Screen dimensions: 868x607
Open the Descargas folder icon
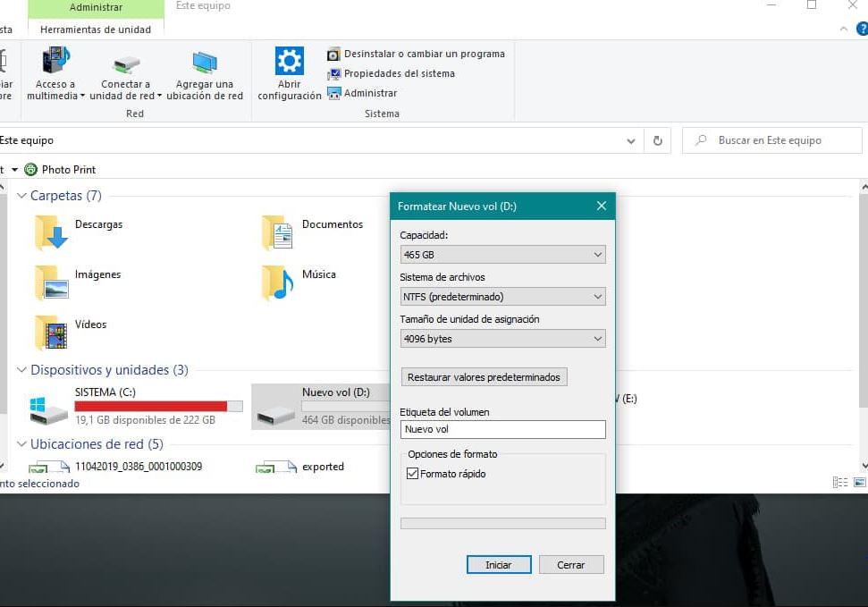point(51,232)
